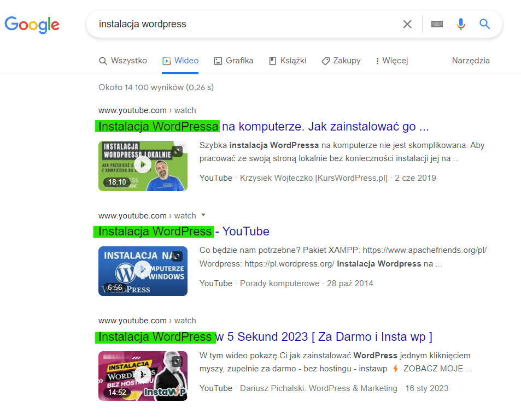The image size is (521, 420).
Task: Click the Google voice search microphone icon
Action: pos(461,24)
